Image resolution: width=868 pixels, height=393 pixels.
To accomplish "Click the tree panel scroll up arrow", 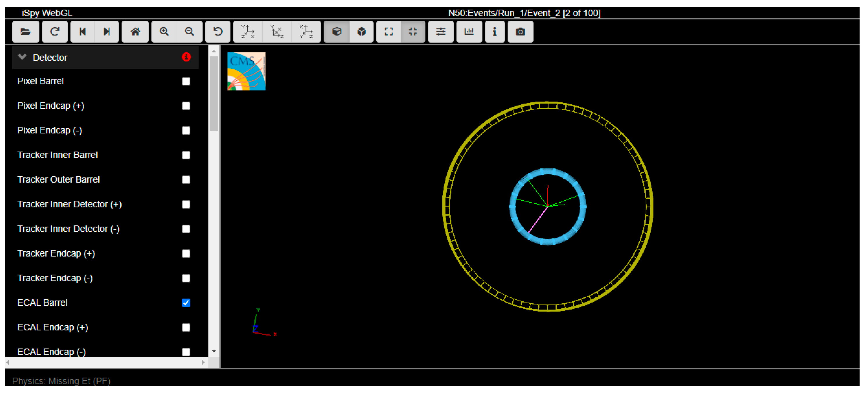I will 214,51.
